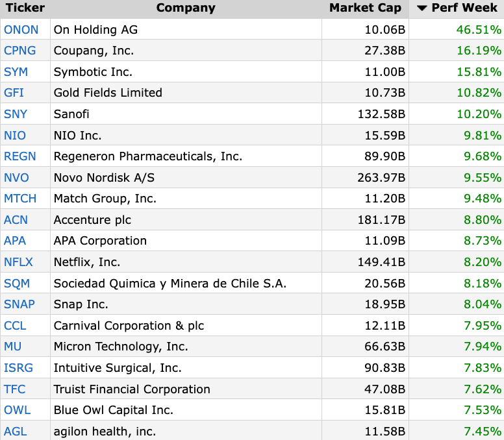Open GFI ticker quote page
This screenshot has width=504, height=440.
point(14,93)
